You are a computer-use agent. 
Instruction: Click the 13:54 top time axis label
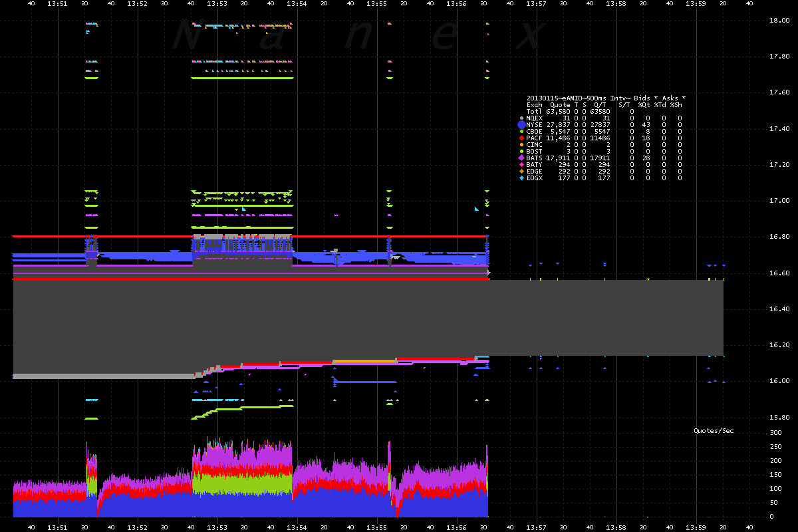tap(297, 4)
